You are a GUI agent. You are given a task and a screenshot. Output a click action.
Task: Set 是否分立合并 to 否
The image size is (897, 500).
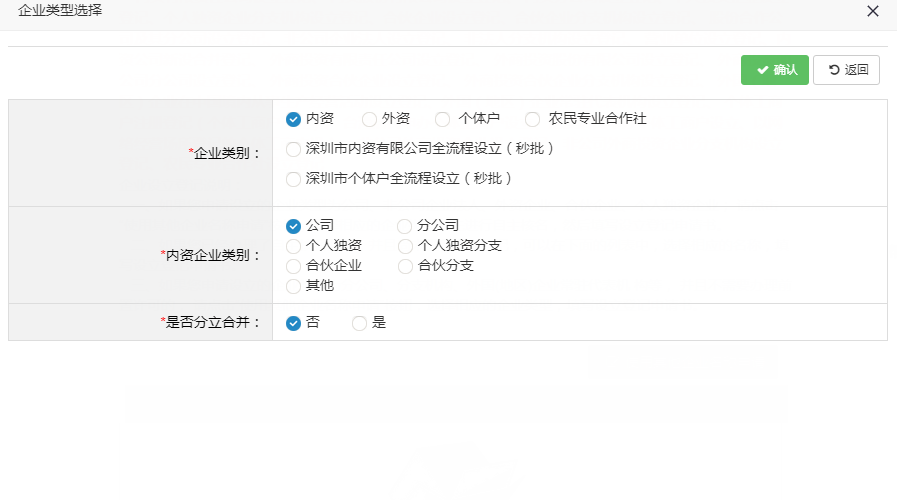pos(294,323)
